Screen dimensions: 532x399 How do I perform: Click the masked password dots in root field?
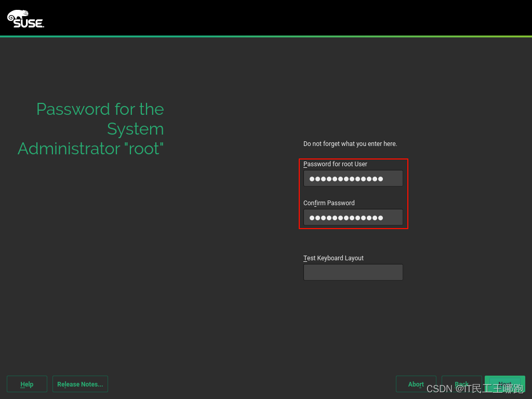pyautogui.click(x=345, y=178)
